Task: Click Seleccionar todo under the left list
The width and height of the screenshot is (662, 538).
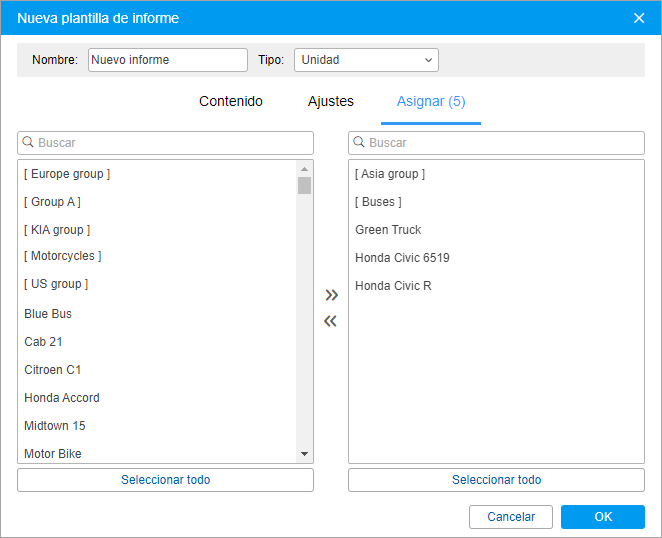Action: tap(166, 480)
